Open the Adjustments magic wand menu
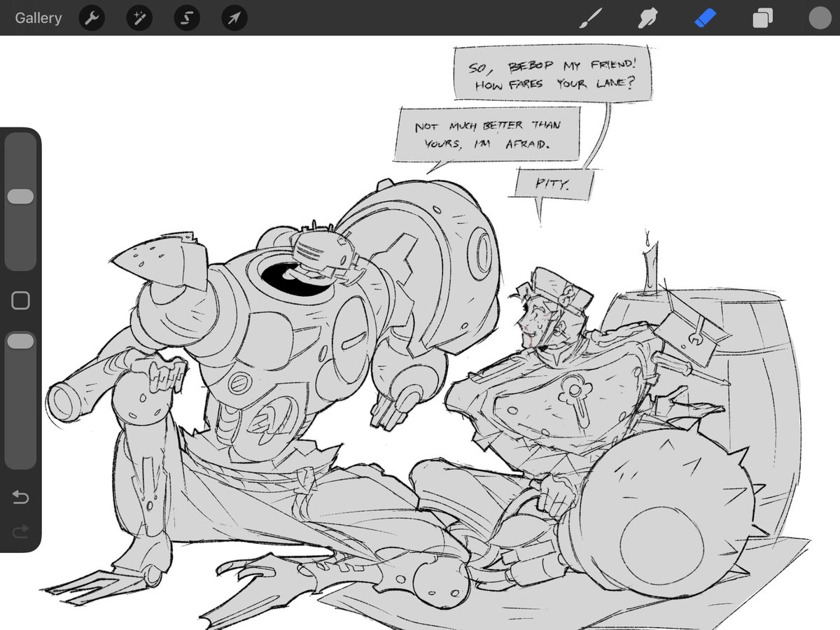Screen dimensions: 840x630 (139, 18)
